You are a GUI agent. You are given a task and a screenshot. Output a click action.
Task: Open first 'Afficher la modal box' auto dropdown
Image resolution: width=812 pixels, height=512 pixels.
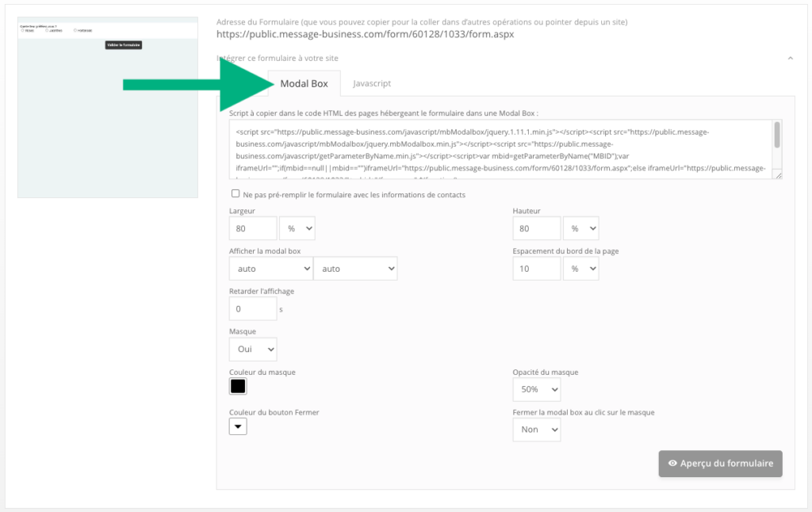coord(271,269)
